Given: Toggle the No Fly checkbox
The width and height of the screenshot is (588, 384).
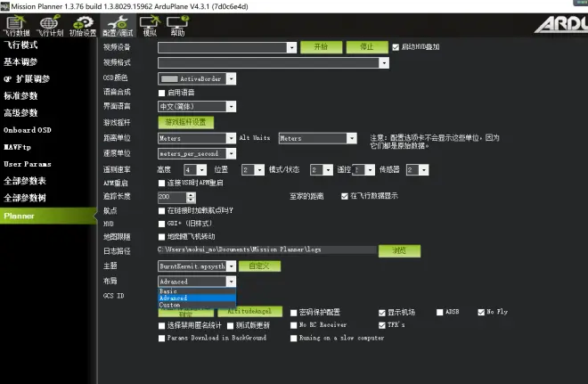Looking at the screenshot, I should point(481,312).
